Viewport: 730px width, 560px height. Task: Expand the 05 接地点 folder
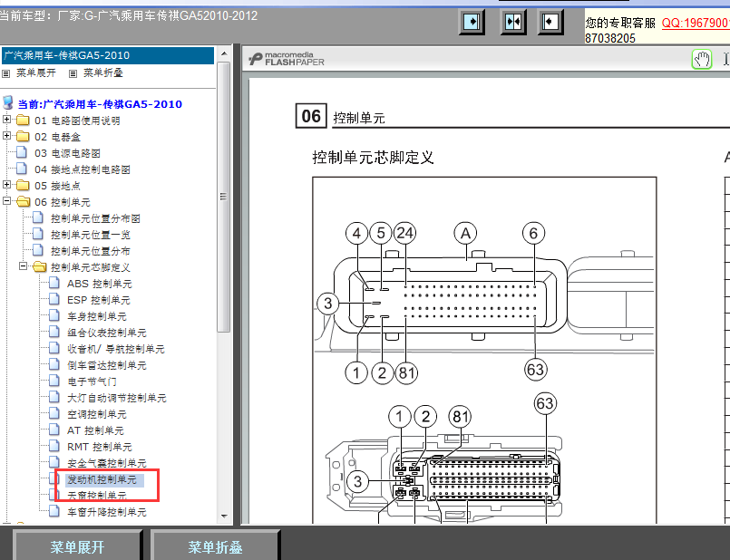click(6, 185)
